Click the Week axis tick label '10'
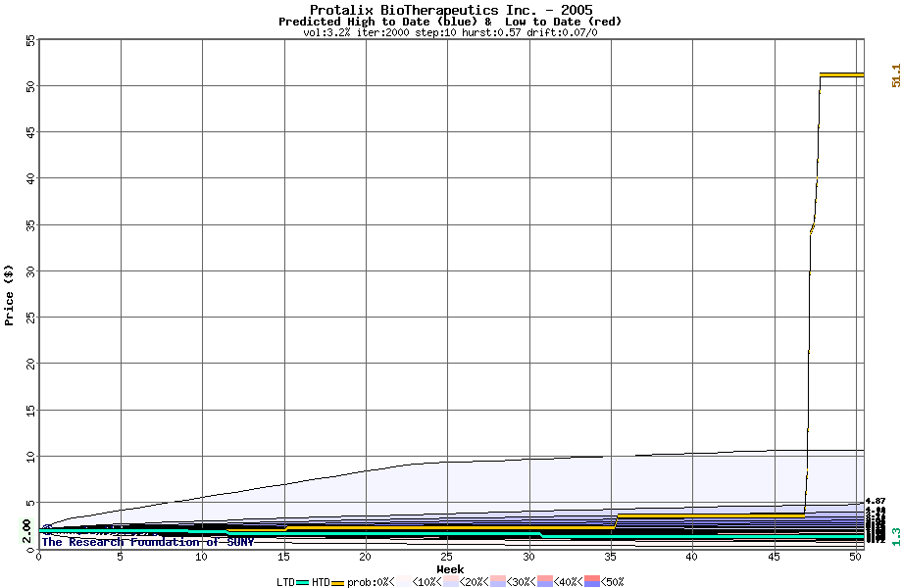This screenshot has height=588, width=902. point(202,557)
